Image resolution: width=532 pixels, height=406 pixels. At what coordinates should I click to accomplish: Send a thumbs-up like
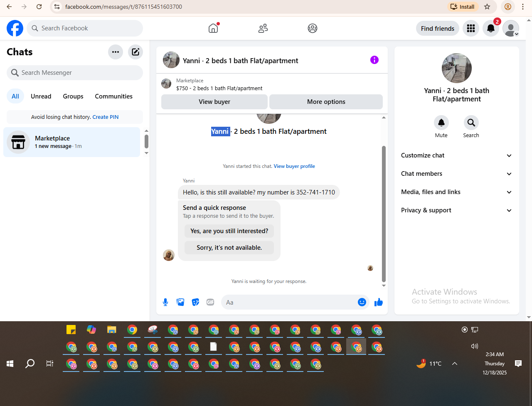pos(379,302)
